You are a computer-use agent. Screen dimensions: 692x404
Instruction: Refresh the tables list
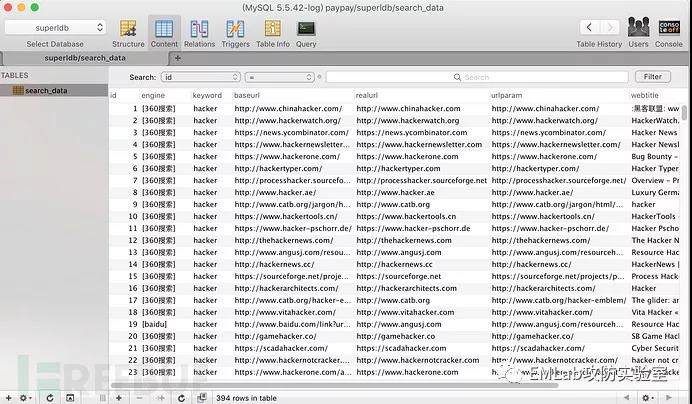[x=50, y=398]
